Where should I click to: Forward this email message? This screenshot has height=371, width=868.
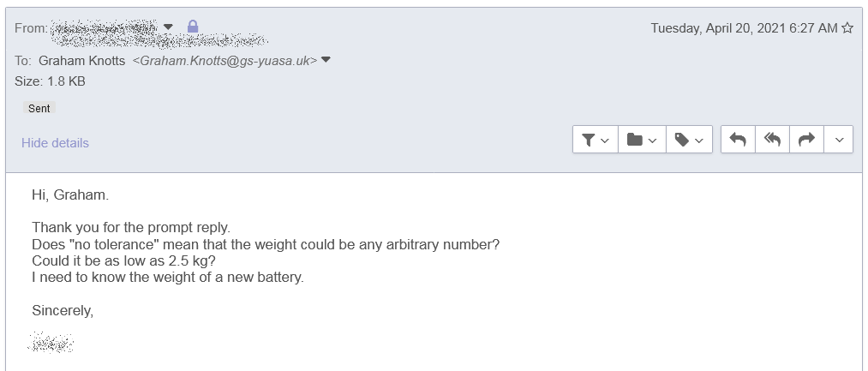tap(805, 140)
